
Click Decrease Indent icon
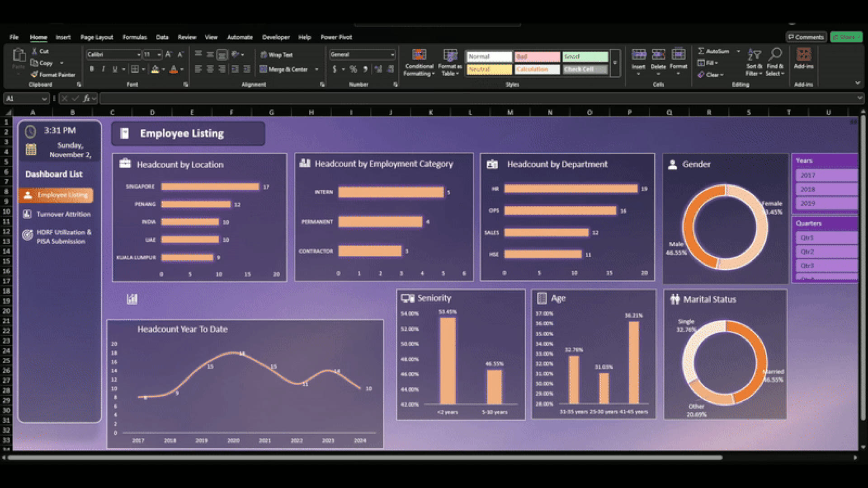pos(235,69)
